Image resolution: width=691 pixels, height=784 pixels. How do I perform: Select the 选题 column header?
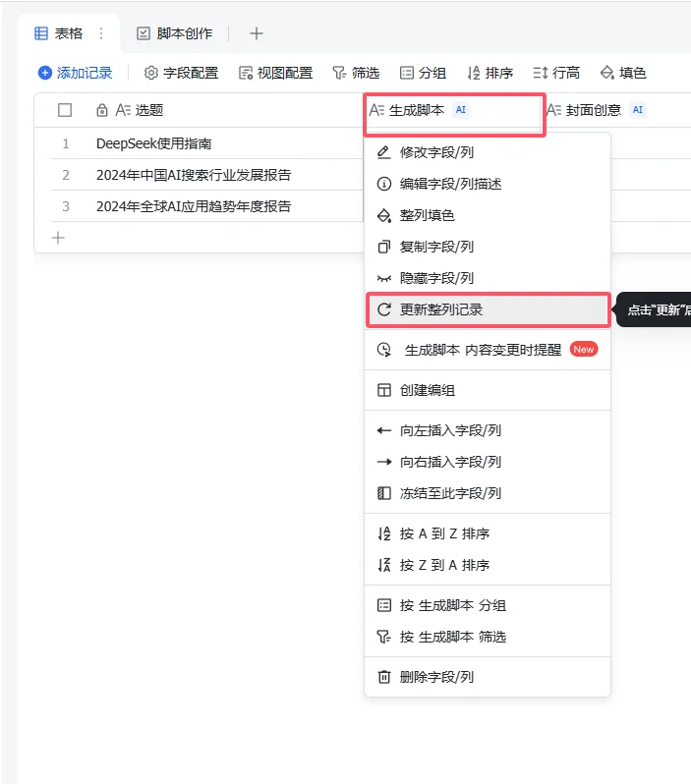[201, 110]
